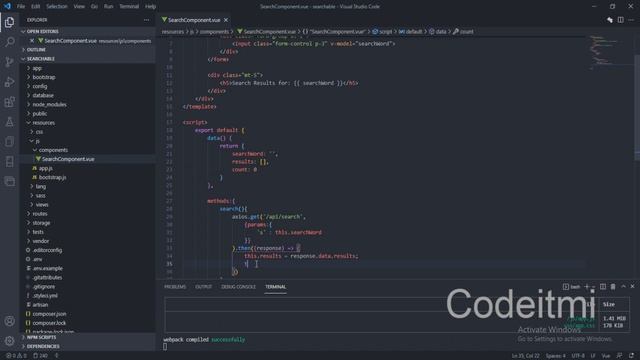The image size is (640, 360).
Task: Split the terminal panel
Action: [603, 287]
